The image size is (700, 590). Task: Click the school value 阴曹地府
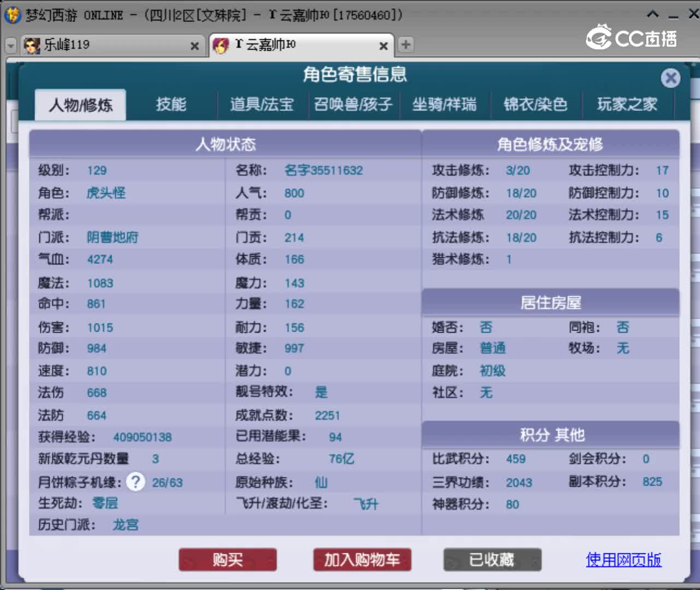113,237
